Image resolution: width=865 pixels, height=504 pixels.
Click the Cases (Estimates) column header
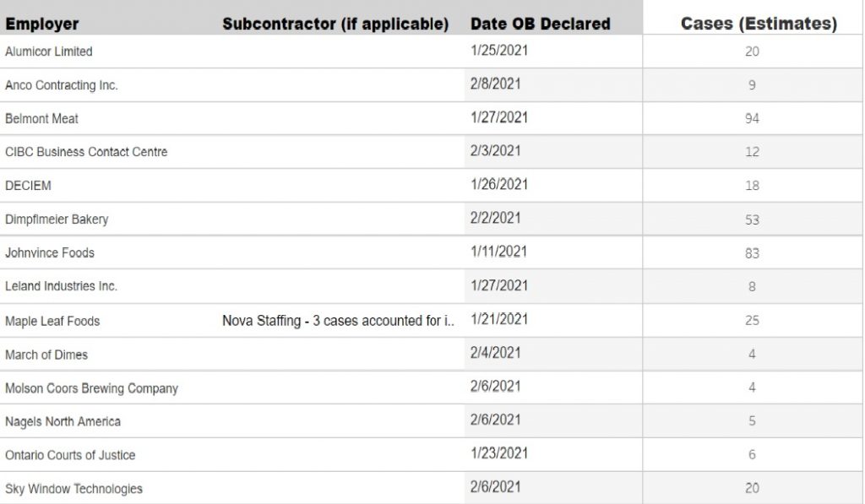pyautogui.click(x=759, y=24)
